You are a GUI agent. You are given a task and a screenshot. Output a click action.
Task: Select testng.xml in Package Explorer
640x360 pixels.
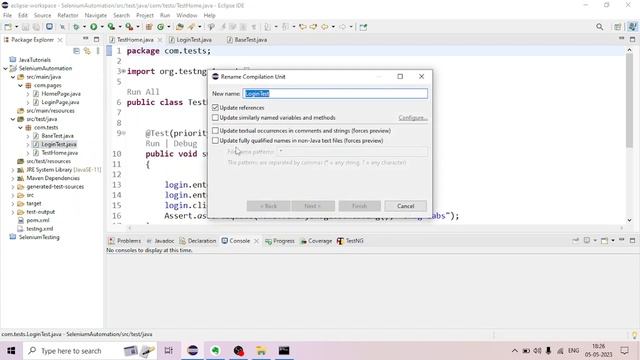tap(40, 229)
